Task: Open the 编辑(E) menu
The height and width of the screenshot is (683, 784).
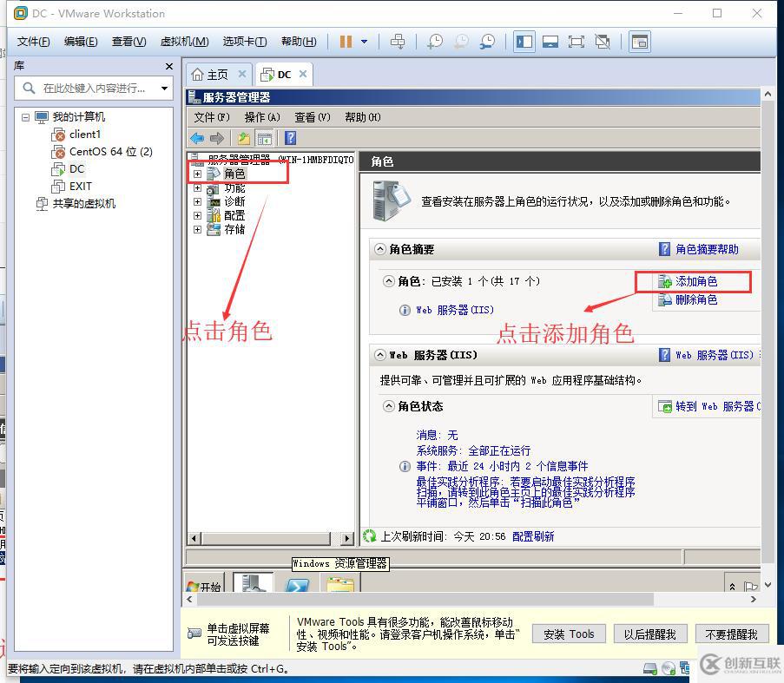Action: 81,42
